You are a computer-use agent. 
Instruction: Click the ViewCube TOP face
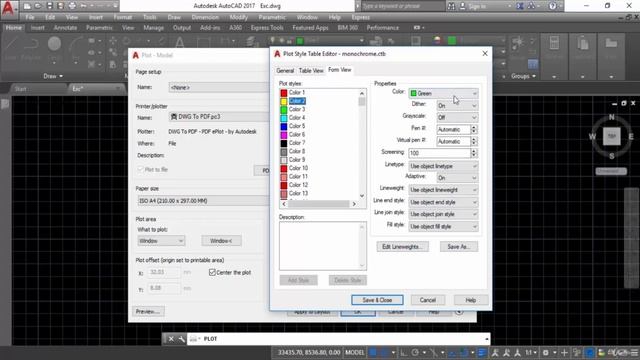coord(611,136)
